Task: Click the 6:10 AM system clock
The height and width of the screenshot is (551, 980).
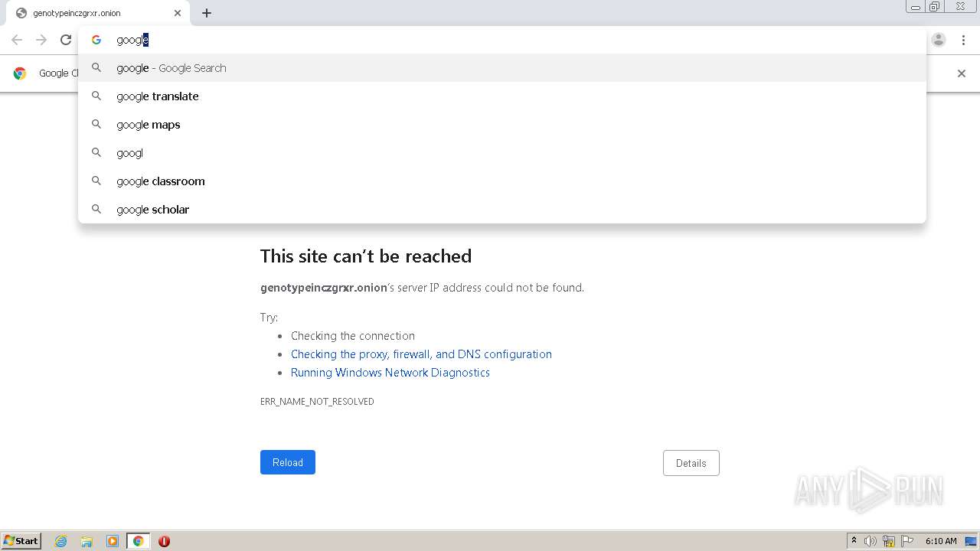Action: tap(941, 541)
